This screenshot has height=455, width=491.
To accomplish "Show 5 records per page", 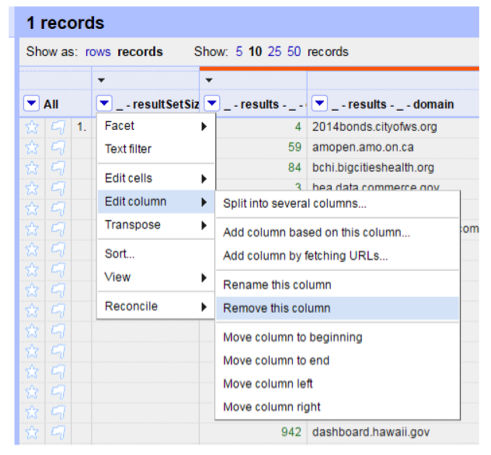I will click(x=239, y=52).
